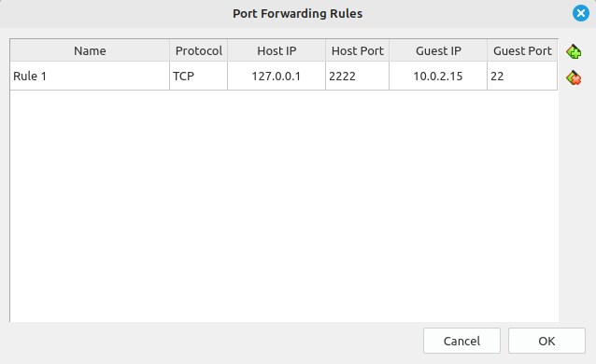Click empty area of rules table

click(284, 206)
